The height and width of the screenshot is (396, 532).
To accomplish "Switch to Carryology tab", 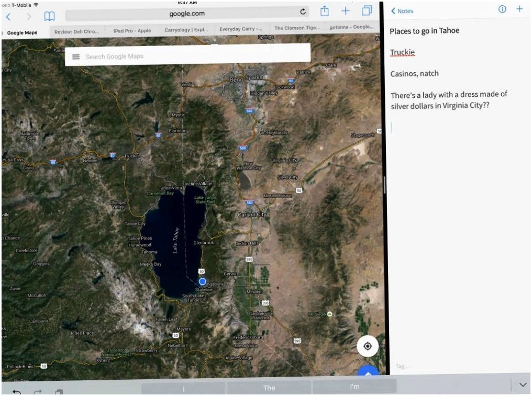I will [186, 30].
